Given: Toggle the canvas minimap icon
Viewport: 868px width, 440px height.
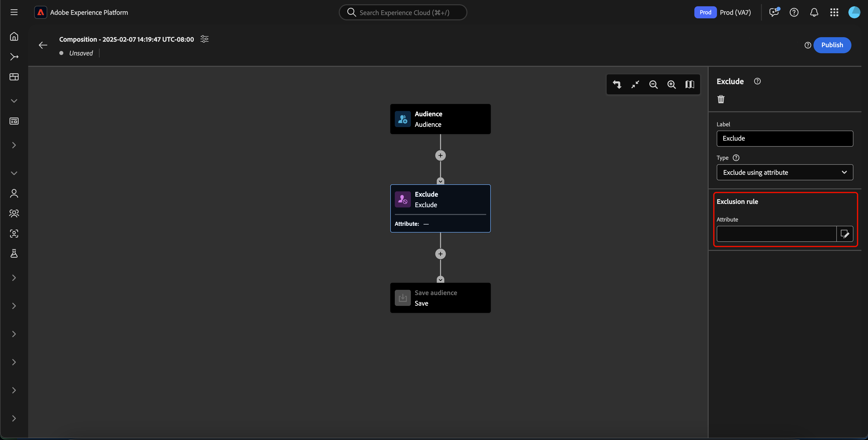Looking at the screenshot, I should (689, 84).
